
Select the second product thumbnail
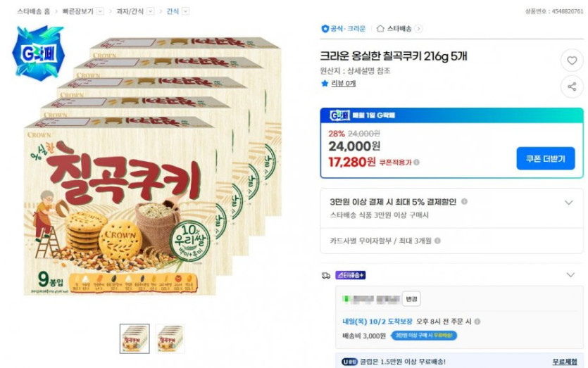pyautogui.click(x=170, y=338)
